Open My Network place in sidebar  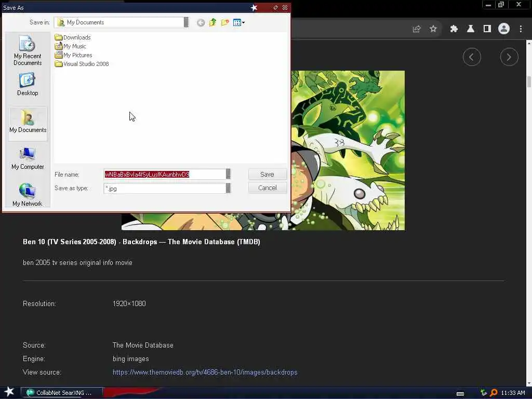point(28,195)
